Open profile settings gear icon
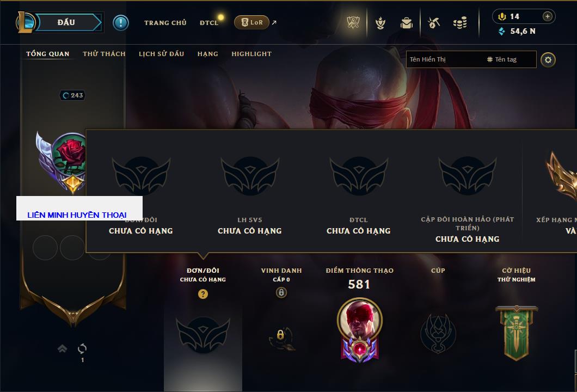This screenshot has width=577, height=392. (548, 60)
